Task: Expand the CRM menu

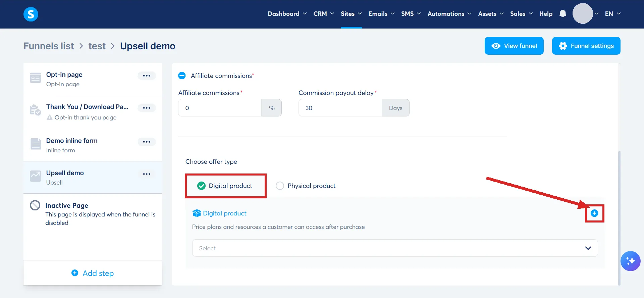Action: [324, 14]
